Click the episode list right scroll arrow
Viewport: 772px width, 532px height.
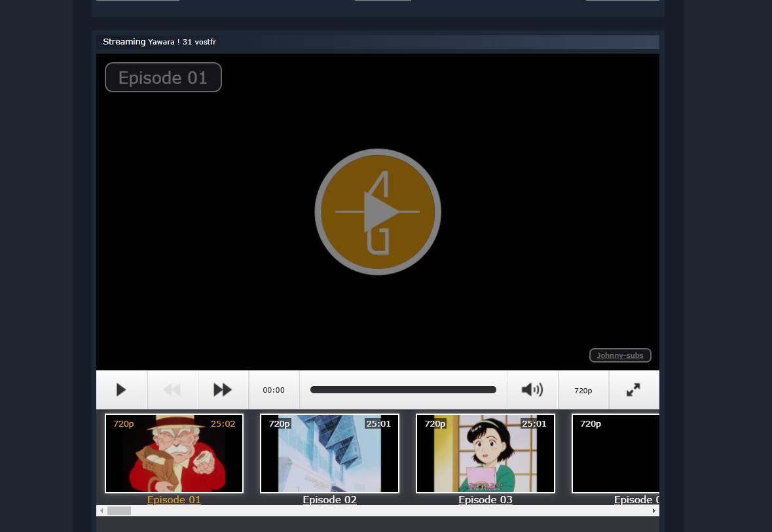(654, 511)
